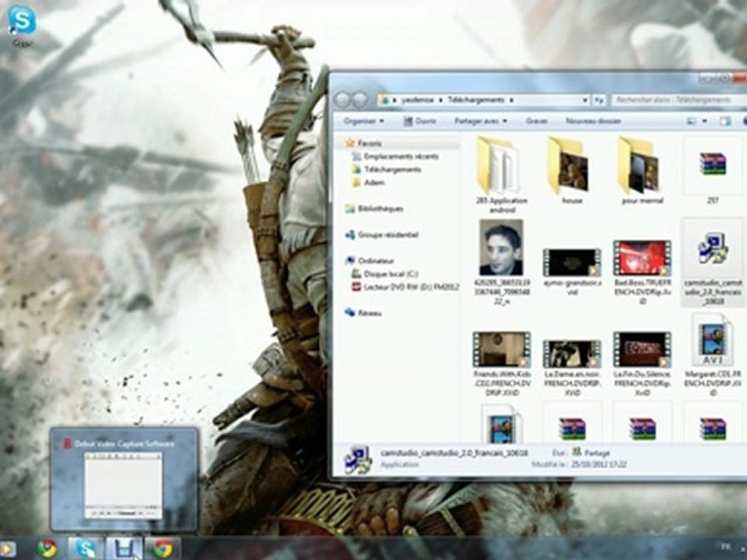This screenshot has width=747, height=560.
Task: Select the Friends.With.Kids.CD2 video
Action: click(502, 363)
